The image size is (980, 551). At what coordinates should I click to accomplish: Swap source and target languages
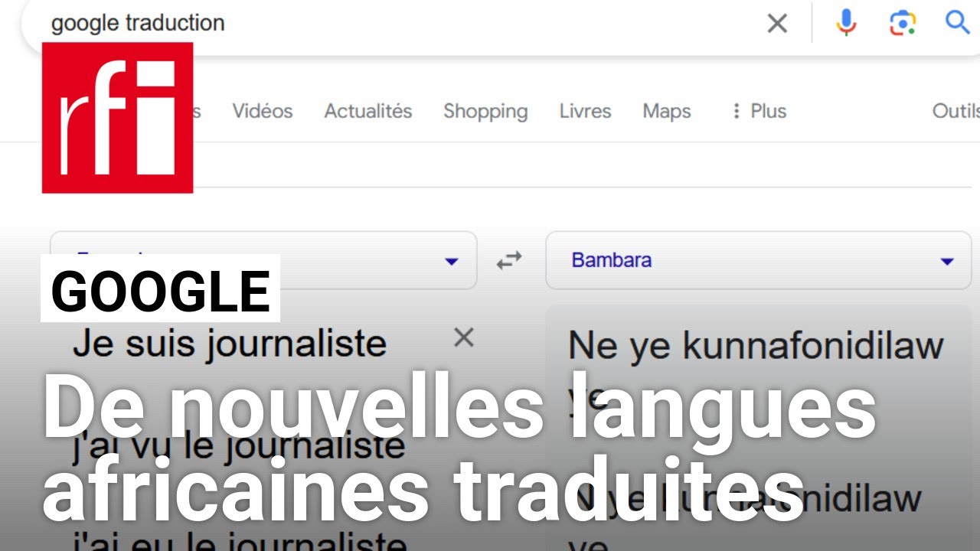tap(509, 261)
